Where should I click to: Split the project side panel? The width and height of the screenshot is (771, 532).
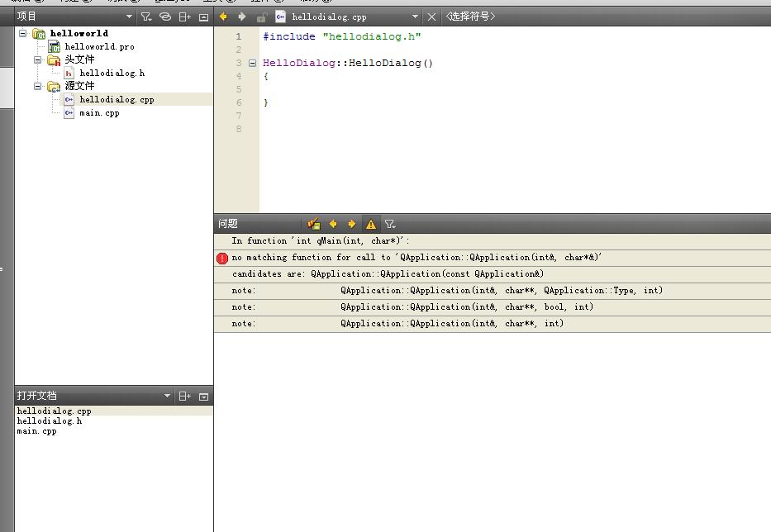tap(184, 17)
